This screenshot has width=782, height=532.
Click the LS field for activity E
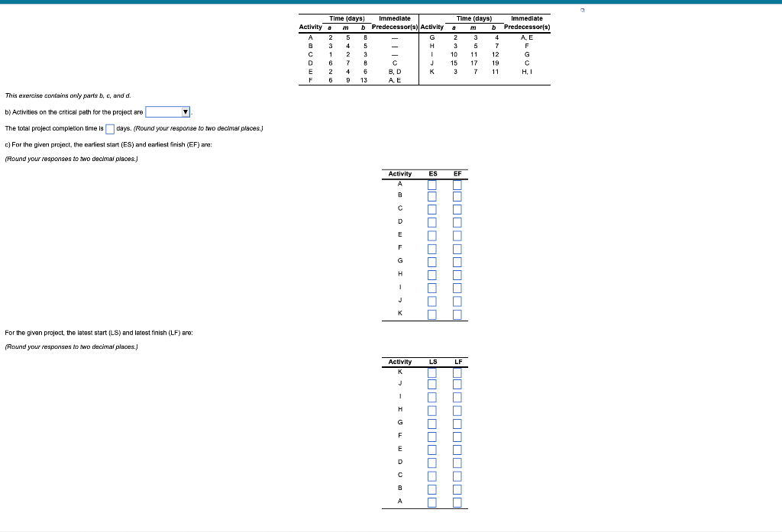pos(432,450)
